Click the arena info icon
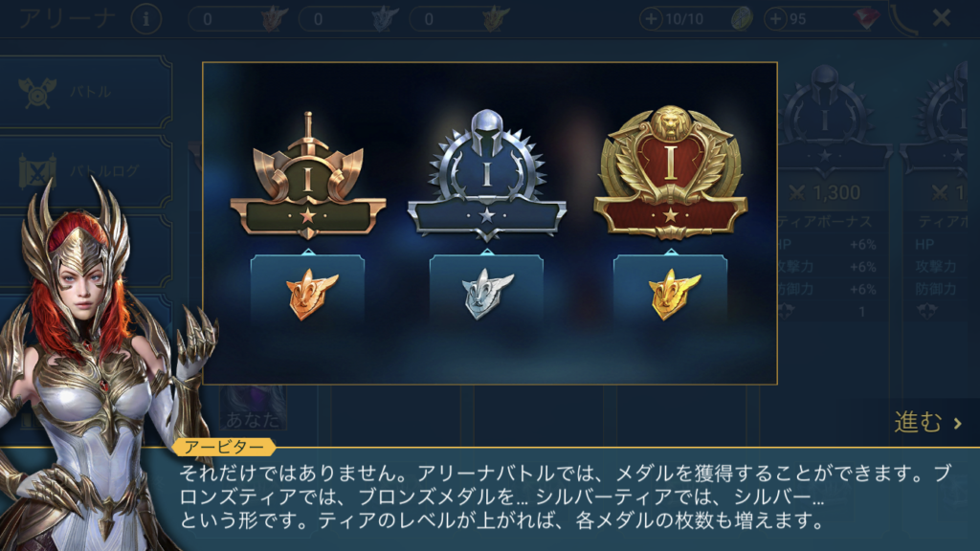This screenshot has width=980, height=551. point(146,19)
